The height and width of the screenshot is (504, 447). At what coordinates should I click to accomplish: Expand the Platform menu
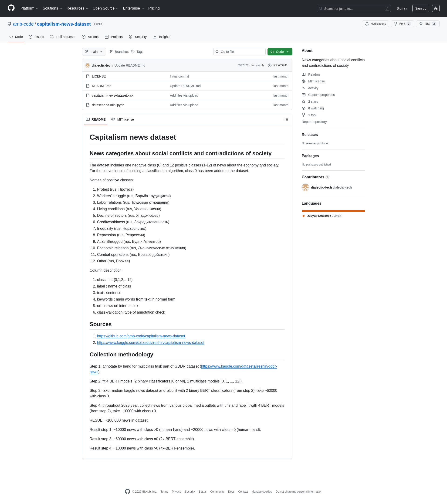point(29,8)
